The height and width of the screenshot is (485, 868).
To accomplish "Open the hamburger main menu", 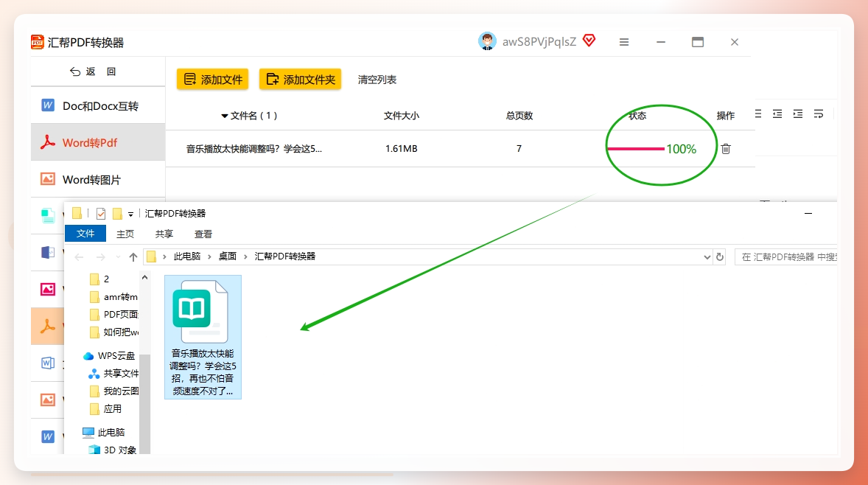I will coord(624,42).
